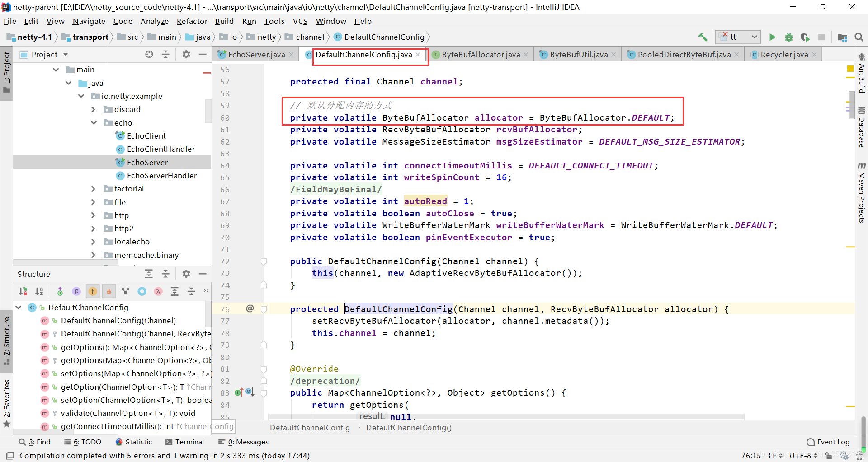Click the implements-method gutter icon on line 83
Viewport: 868px width, 462px height.
click(x=239, y=392)
